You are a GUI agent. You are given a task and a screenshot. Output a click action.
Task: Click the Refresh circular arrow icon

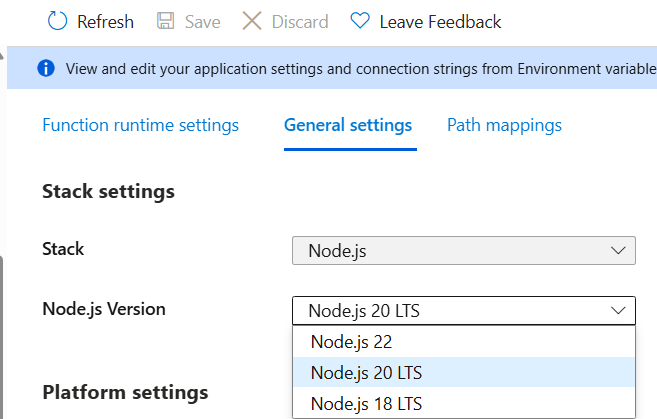point(58,21)
